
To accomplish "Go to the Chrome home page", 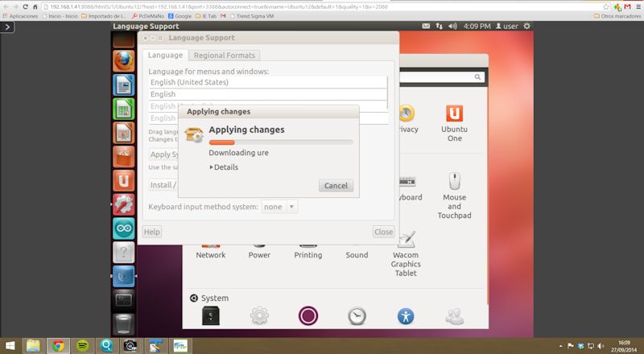I will pyautogui.click(x=35, y=6).
